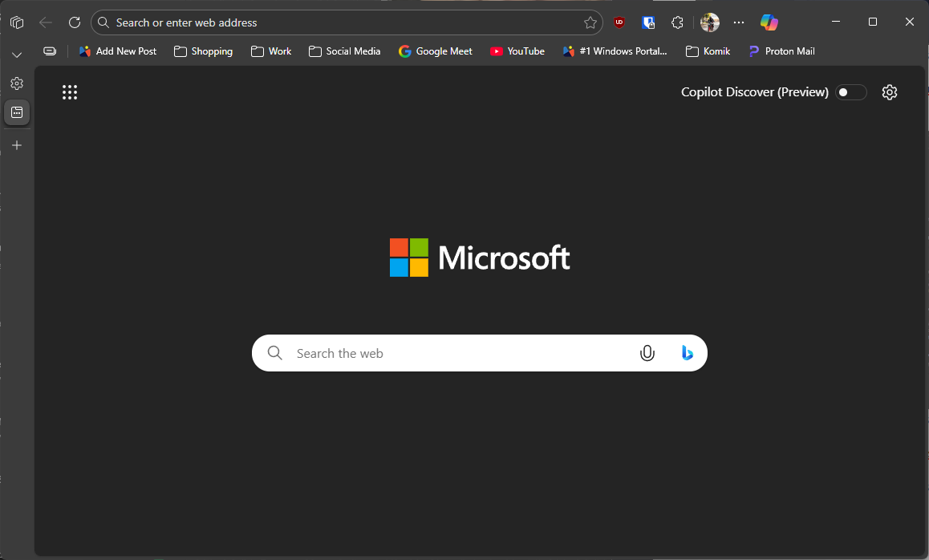The height and width of the screenshot is (560, 929).
Task: Click the Search the web input field
Action: point(457,353)
